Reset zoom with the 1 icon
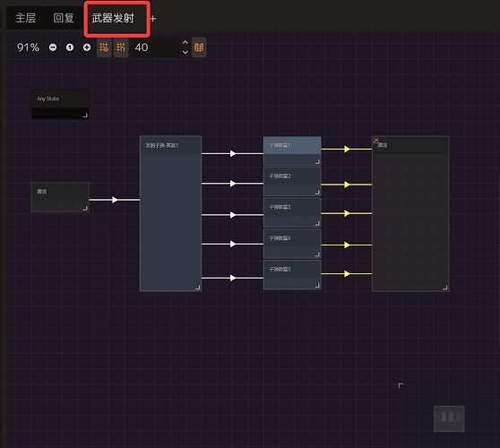Viewport: 500px width, 448px height. [x=70, y=47]
